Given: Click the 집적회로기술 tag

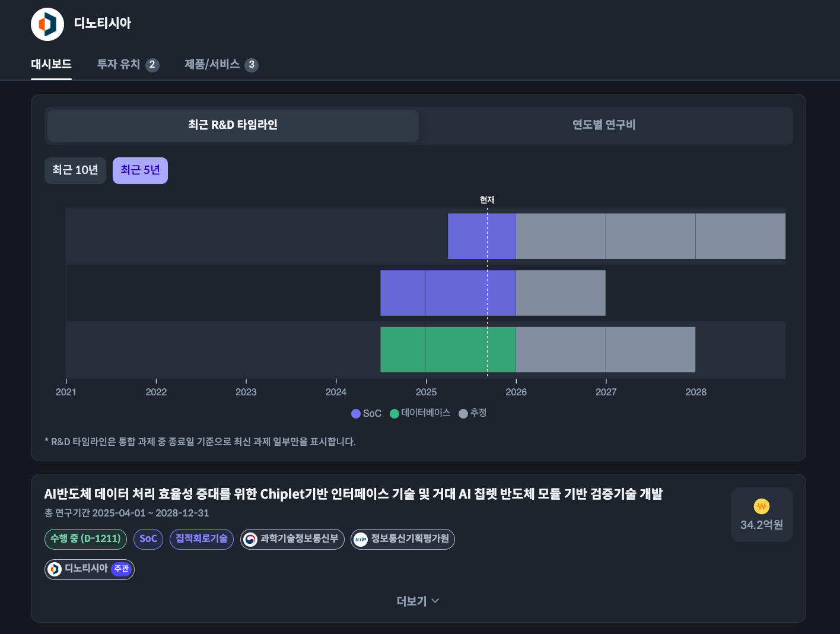Looking at the screenshot, I should click(202, 539).
